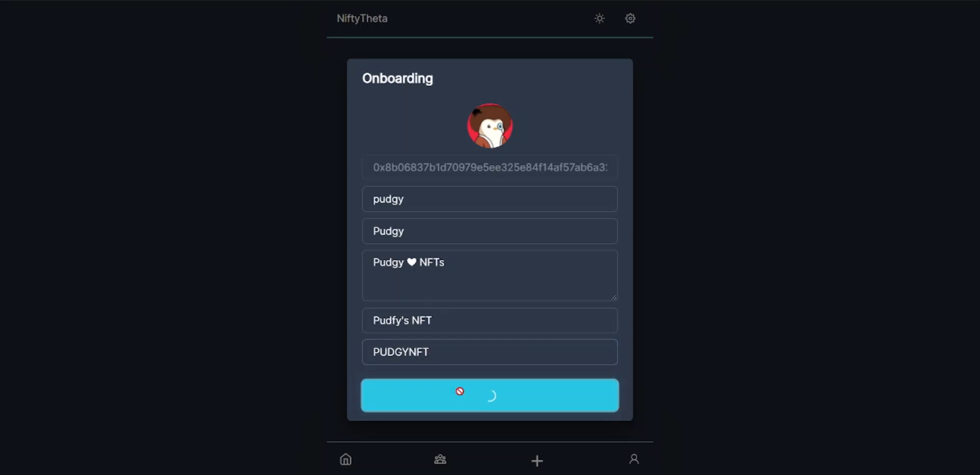Open settings via the gear icon
Screen dimensions: 980x475
click(x=630, y=18)
